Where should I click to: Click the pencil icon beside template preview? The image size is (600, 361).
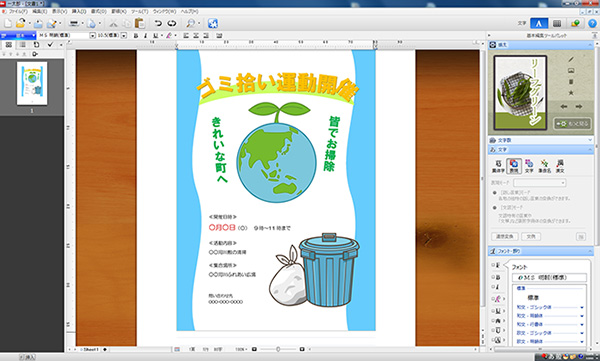tap(571, 59)
